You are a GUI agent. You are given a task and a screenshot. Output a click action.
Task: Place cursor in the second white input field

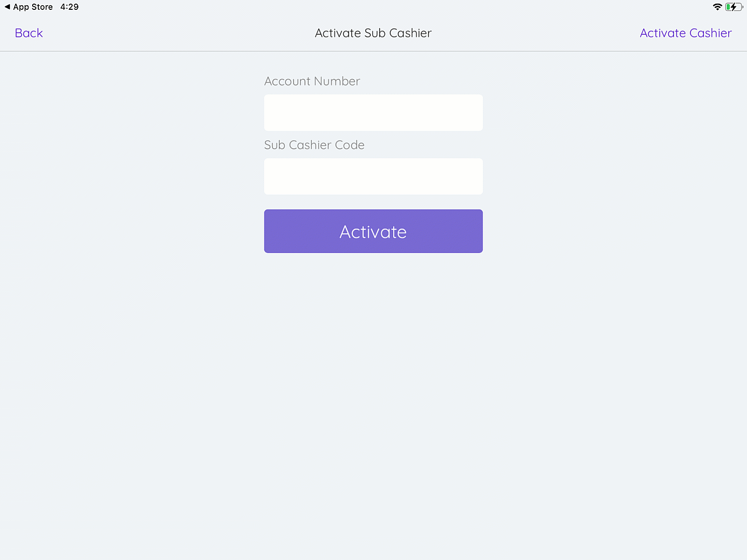[374, 176]
